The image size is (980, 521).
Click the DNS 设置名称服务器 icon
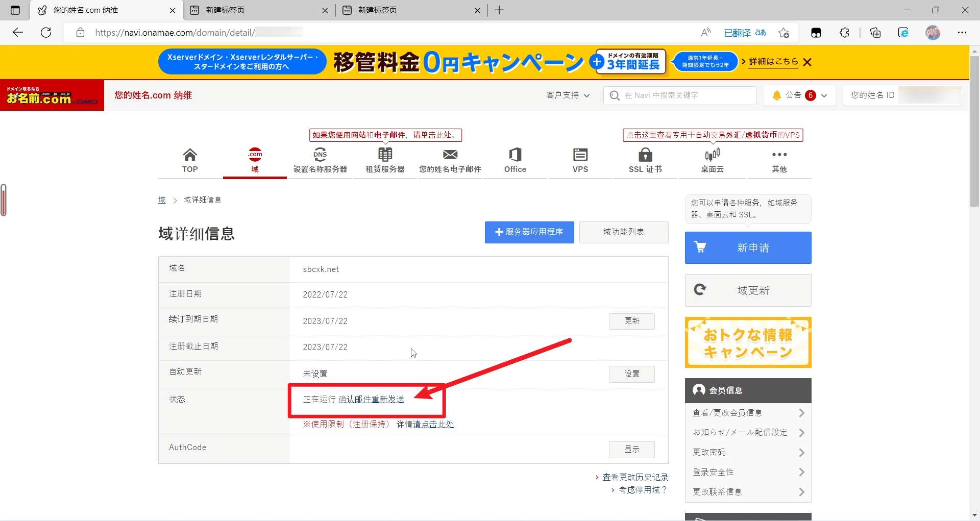pos(320,156)
